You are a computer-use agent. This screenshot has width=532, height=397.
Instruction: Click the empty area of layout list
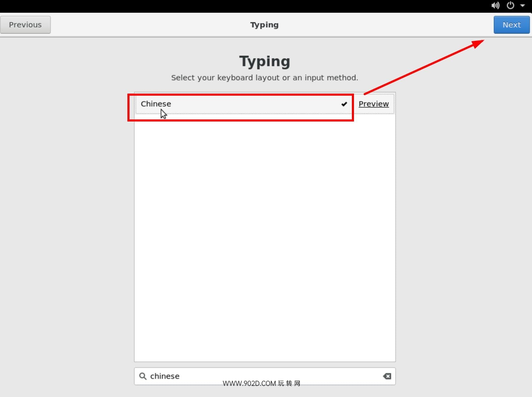click(x=265, y=237)
